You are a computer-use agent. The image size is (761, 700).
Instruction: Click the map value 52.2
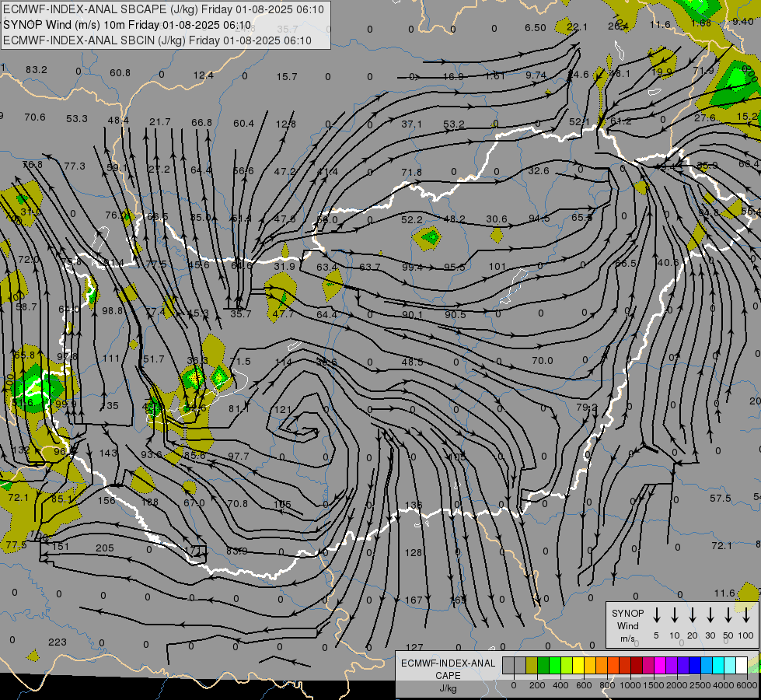pos(411,220)
